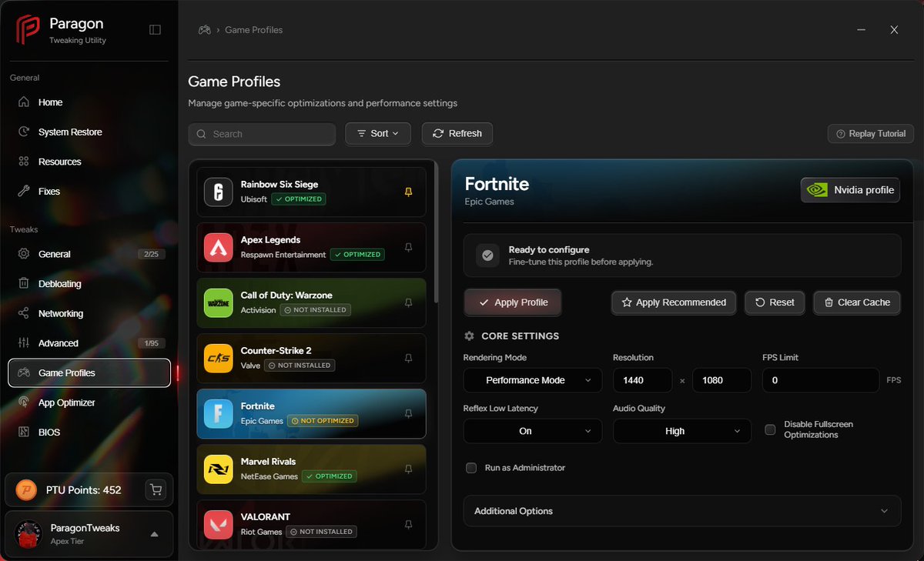The image size is (924, 561).
Task: Select Game Profiles in the sidebar
Action: pyautogui.click(x=89, y=373)
